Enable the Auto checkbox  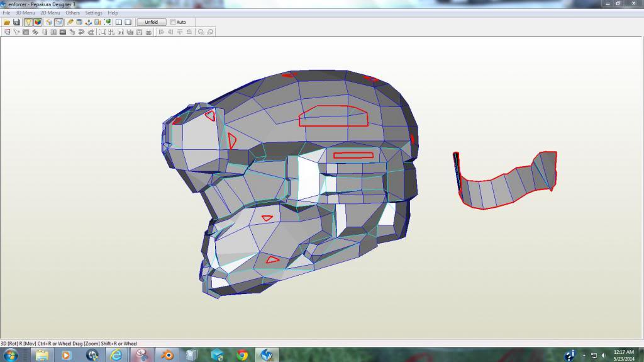(x=173, y=22)
